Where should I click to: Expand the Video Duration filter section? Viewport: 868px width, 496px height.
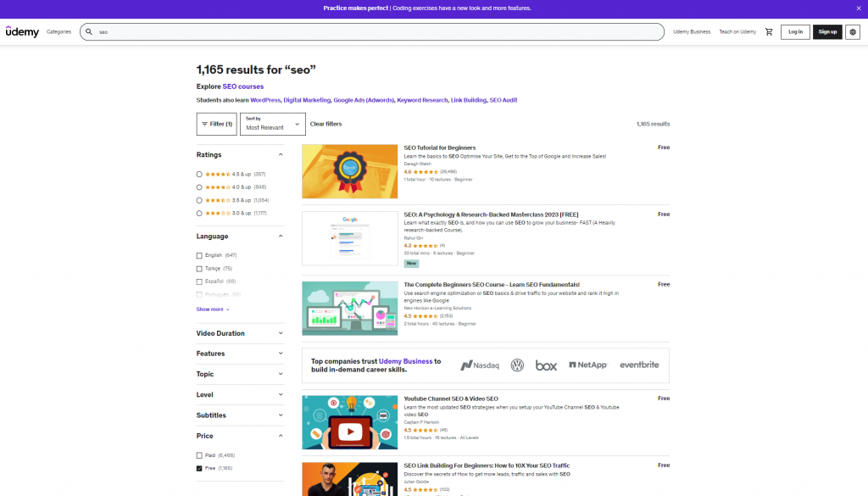[240, 333]
